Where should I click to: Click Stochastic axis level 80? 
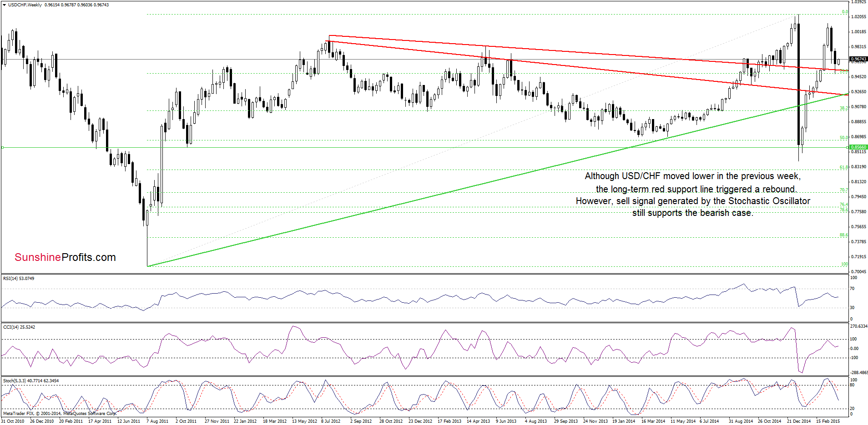click(x=853, y=385)
